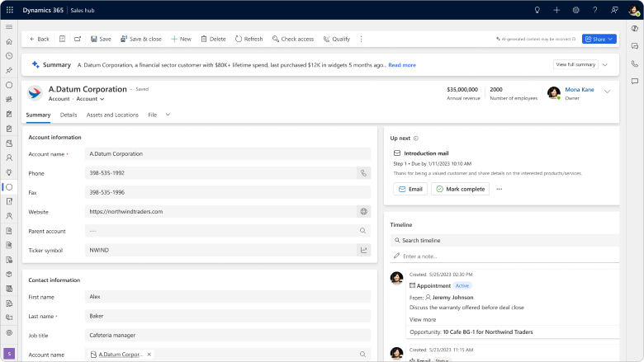Open the area switcher S at sidebar bottom

[x=9, y=354]
